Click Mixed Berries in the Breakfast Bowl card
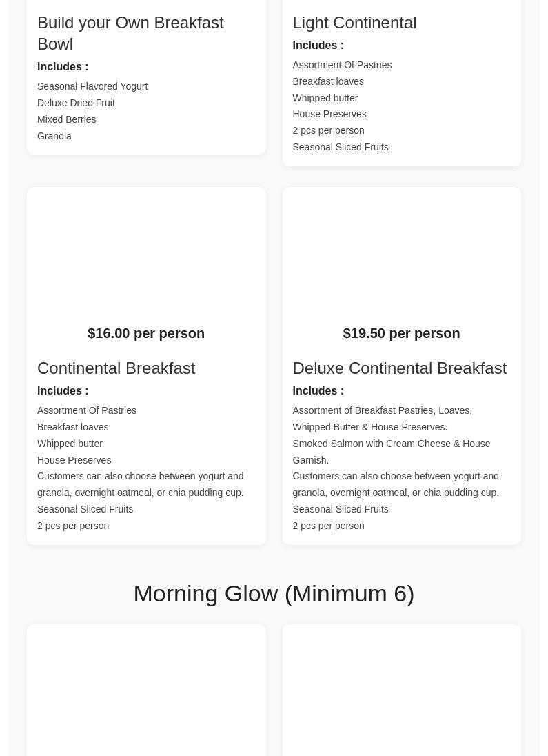 pos(67,119)
